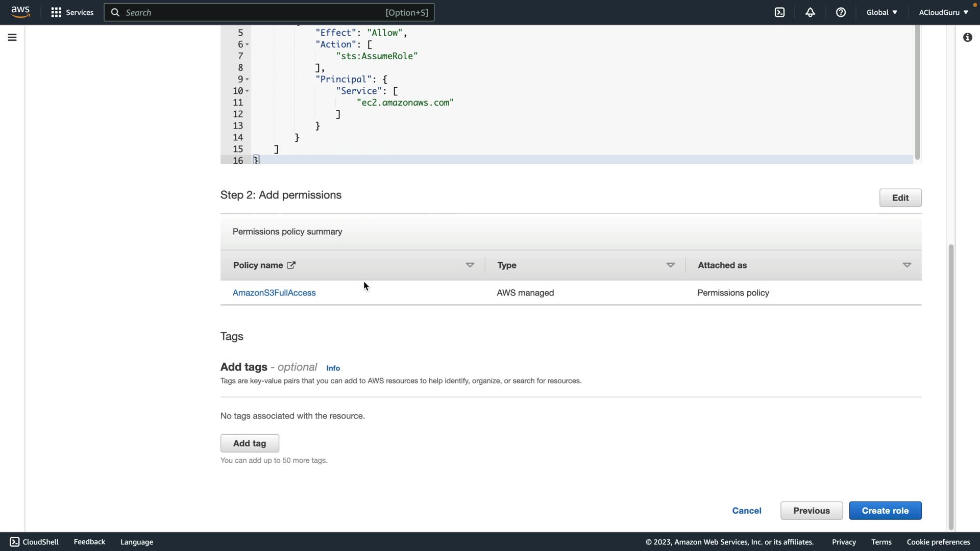The image size is (980, 551).
Task: Launch CloudShell from the top bar icon
Action: (779, 12)
